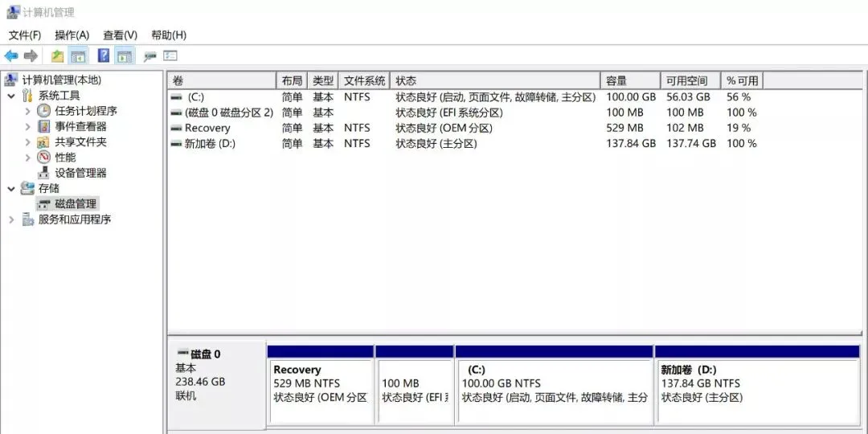Click the 529 MB capacity cell
Image resolution: width=868 pixels, height=434 pixels.
pos(624,128)
